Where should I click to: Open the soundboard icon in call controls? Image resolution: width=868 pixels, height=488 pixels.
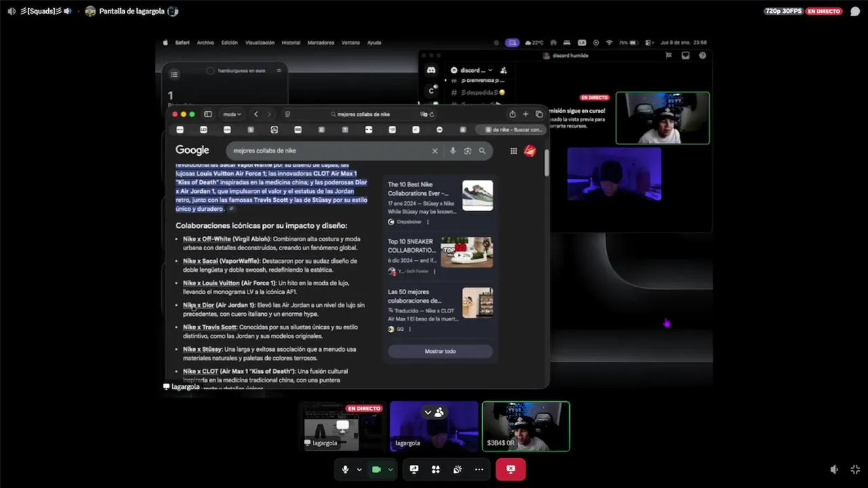click(457, 469)
